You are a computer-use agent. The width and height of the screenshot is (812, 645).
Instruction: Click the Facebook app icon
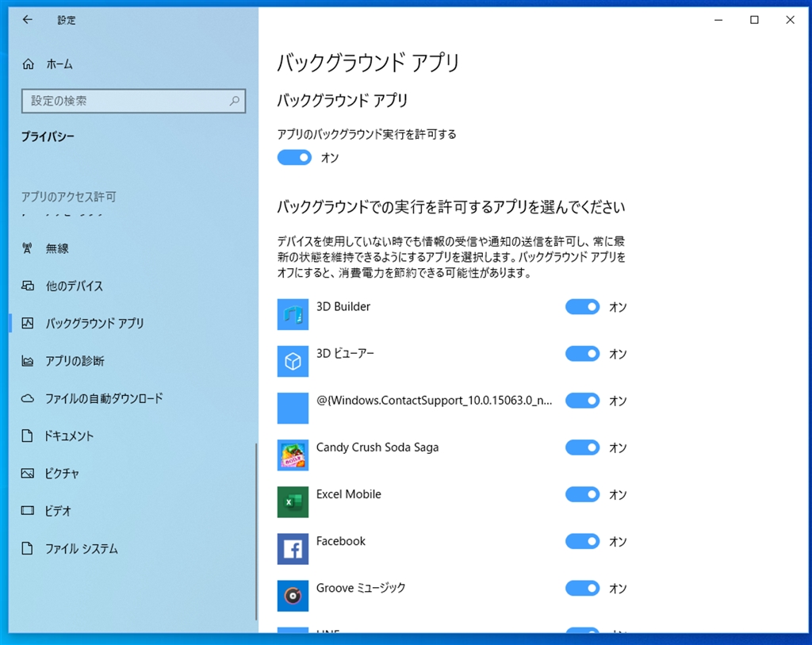(x=293, y=549)
